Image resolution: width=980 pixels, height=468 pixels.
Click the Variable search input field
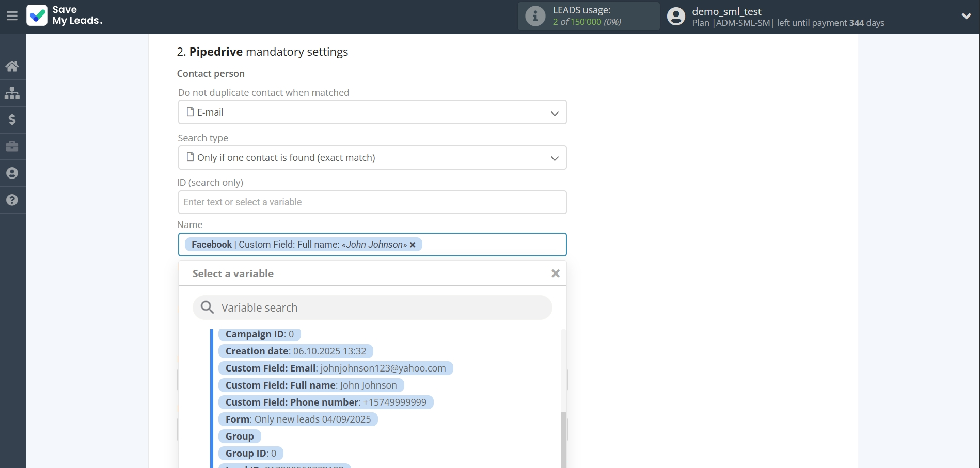372,307
